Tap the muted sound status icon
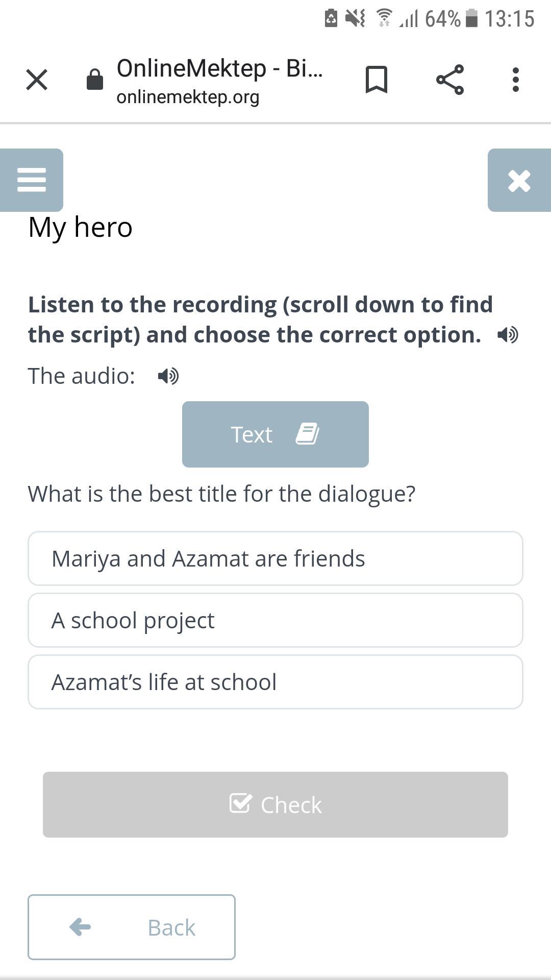551x980 pixels. point(355,18)
